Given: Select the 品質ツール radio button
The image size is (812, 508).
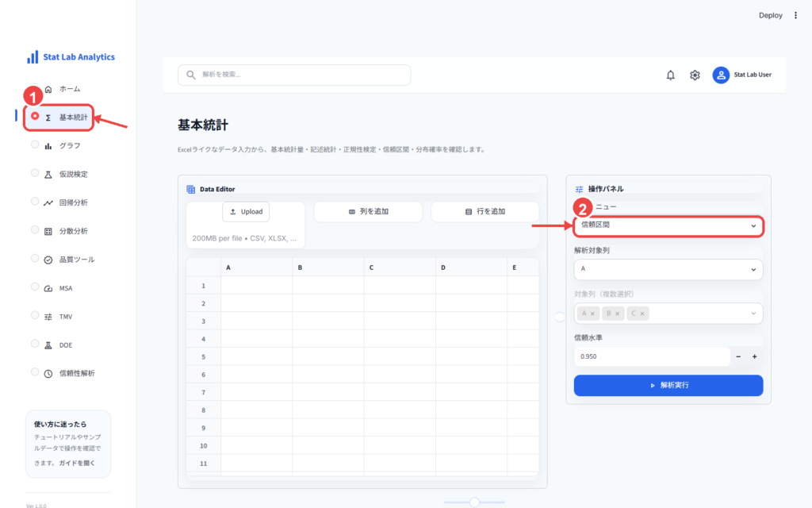Looking at the screenshot, I should [x=35, y=258].
